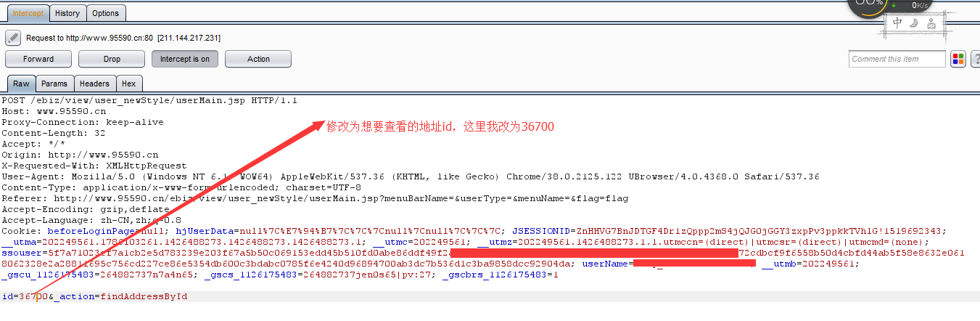Click the POST /ebiz/view request line

[x=149, y=100]
